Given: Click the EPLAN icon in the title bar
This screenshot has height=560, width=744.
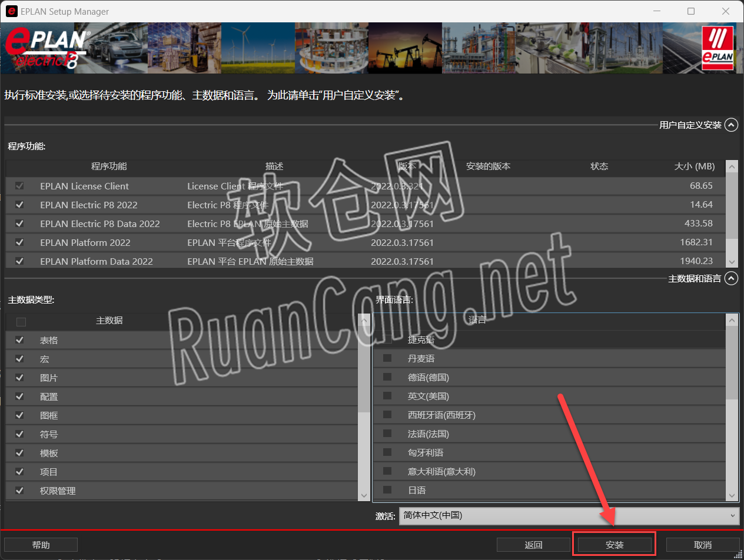Looking at the screenshot, I should tap(11, 11).
